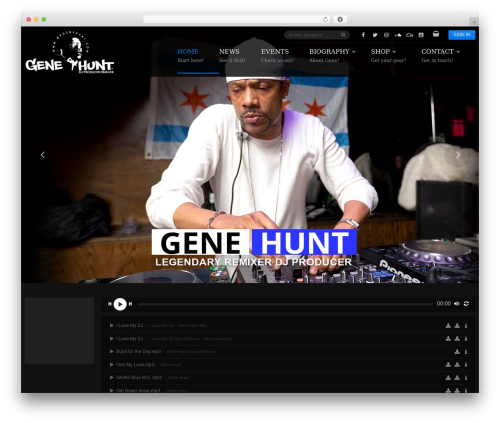Screen dimensions: 500x423
Task: Open the shopping cart basket icon
Action: click(x=436, y=34)
